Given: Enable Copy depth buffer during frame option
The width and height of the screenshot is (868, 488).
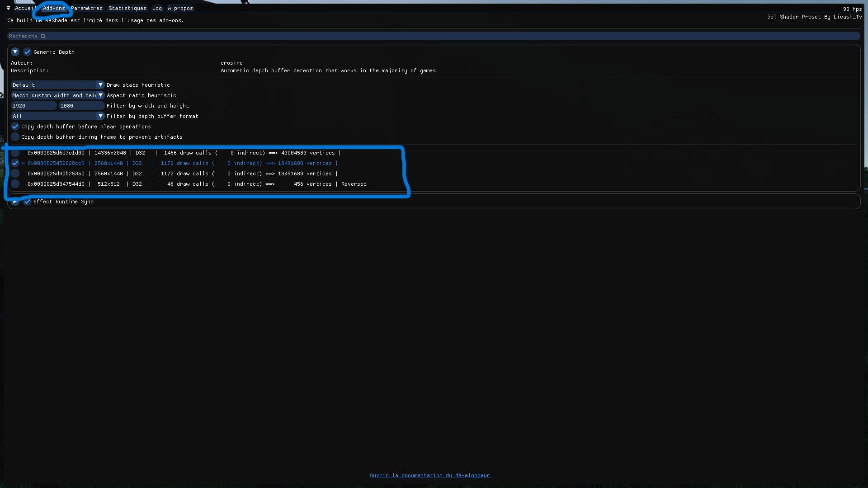Looking at the screenshot, I should point(15,137).
